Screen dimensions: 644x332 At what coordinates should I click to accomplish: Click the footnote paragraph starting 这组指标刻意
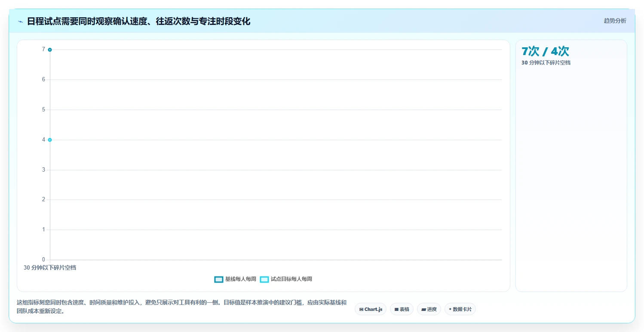[x=181, y=307]
